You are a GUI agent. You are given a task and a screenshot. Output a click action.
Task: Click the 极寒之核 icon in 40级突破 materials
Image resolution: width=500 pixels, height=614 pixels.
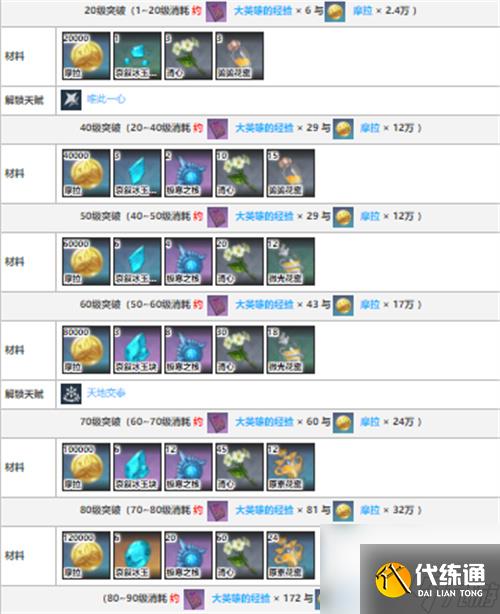click(188, 173)
